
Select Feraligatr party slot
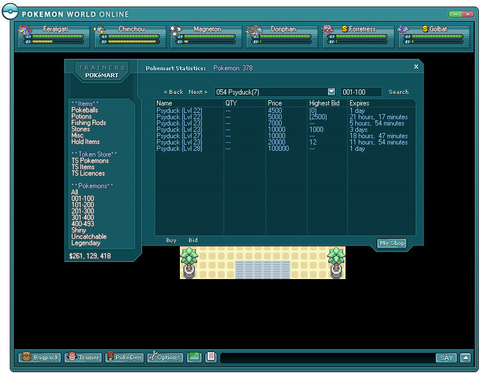(x=54, y=35)
